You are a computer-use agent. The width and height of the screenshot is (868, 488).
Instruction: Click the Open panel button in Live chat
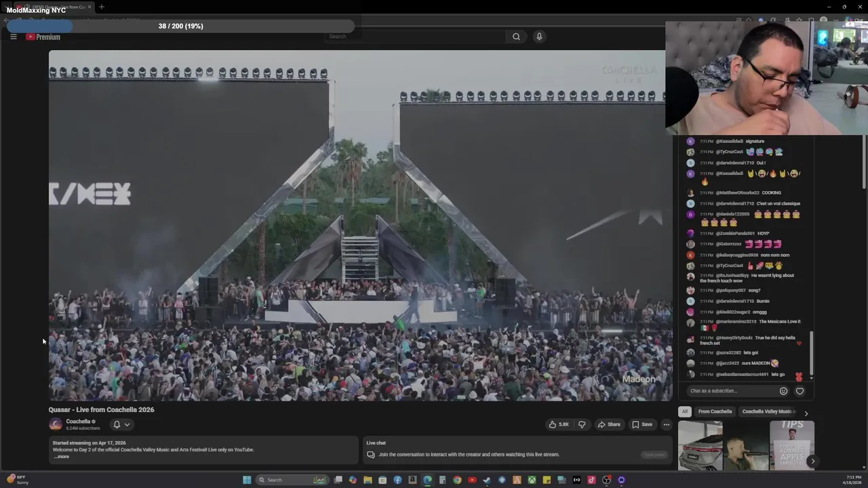point(654,455)
